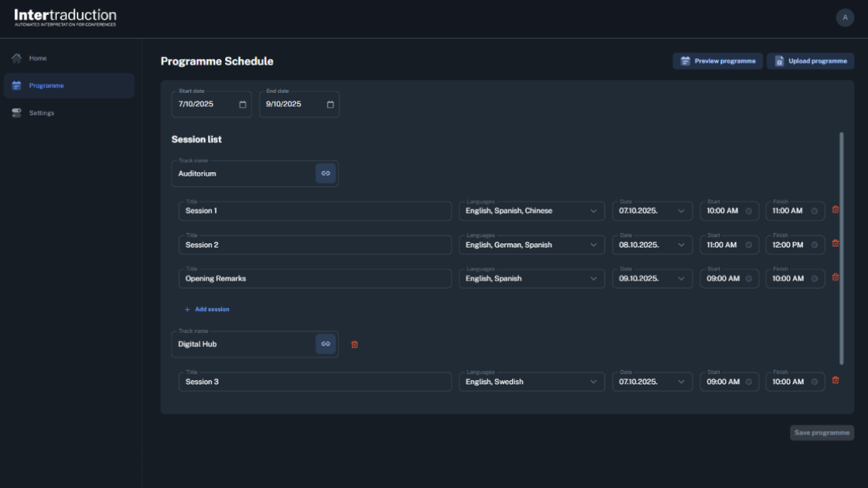Open user avatar menu in top right

(x=845, y=18)
